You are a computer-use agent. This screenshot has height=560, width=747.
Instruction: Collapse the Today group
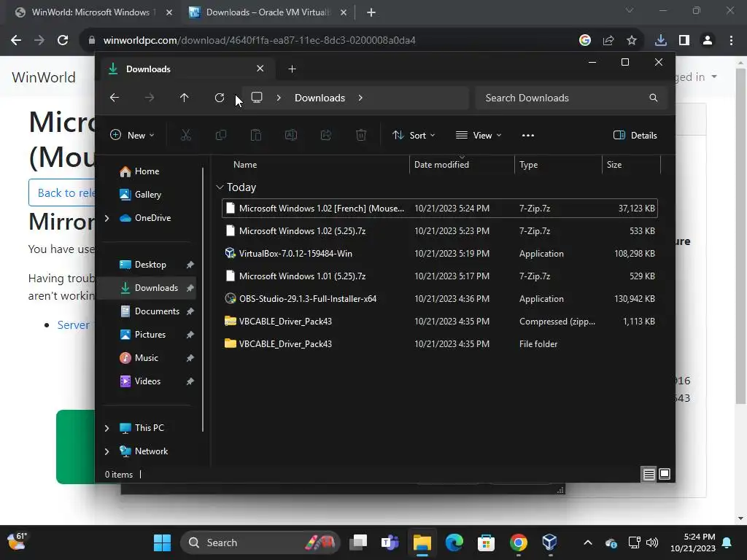coord(220,187)
